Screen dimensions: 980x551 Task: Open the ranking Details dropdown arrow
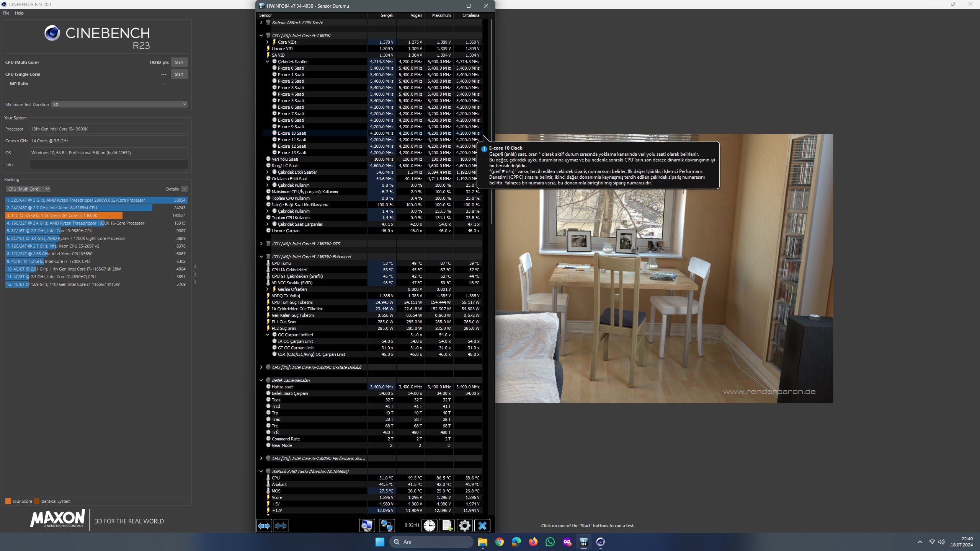(185, 189)
